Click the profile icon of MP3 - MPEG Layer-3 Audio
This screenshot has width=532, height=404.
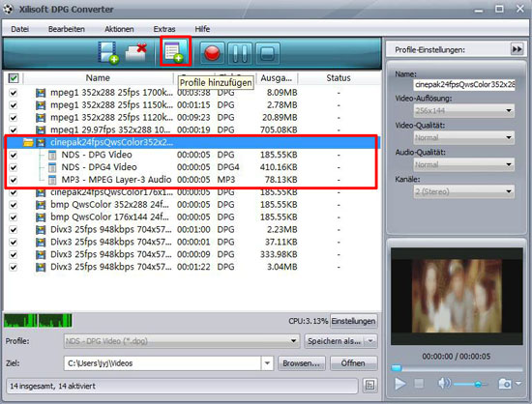pyautogui.click(x=52, y=180)
